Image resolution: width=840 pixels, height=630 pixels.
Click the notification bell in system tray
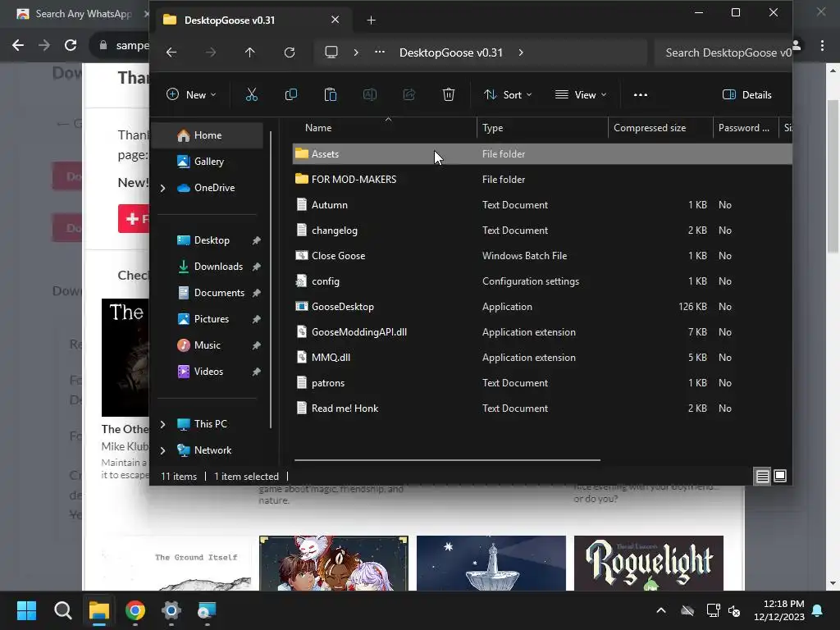tap(818, 610)
